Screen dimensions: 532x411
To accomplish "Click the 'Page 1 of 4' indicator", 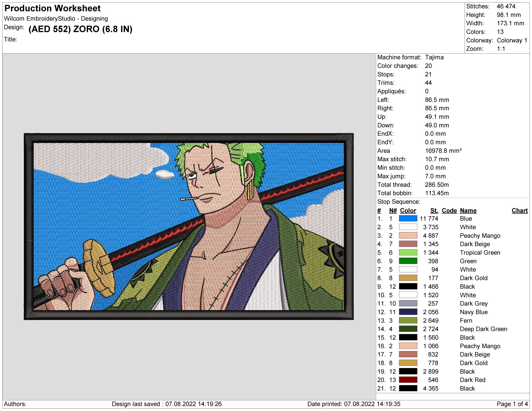I will click(x=512, y=404).
